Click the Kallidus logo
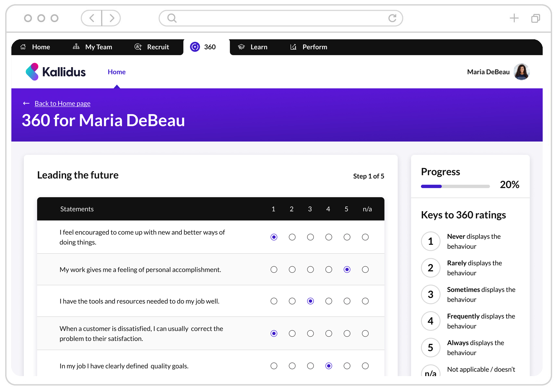This screenshot has height=392, width=556. [56, 72]
